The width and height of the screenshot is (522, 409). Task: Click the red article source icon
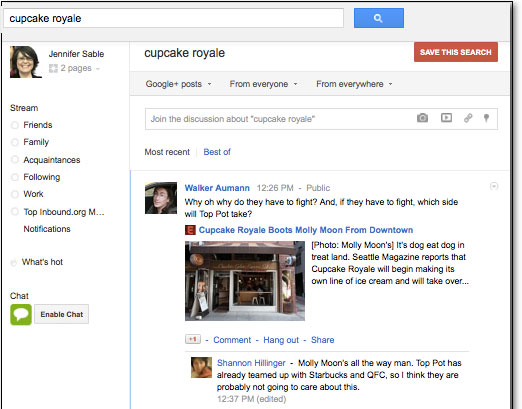[190, 230]
